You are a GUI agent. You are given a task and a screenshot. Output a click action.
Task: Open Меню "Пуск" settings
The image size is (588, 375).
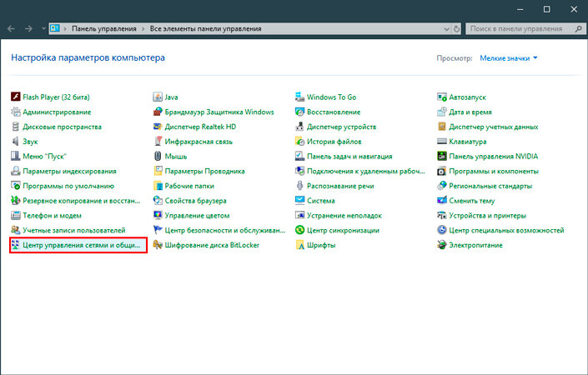[38, 156]
